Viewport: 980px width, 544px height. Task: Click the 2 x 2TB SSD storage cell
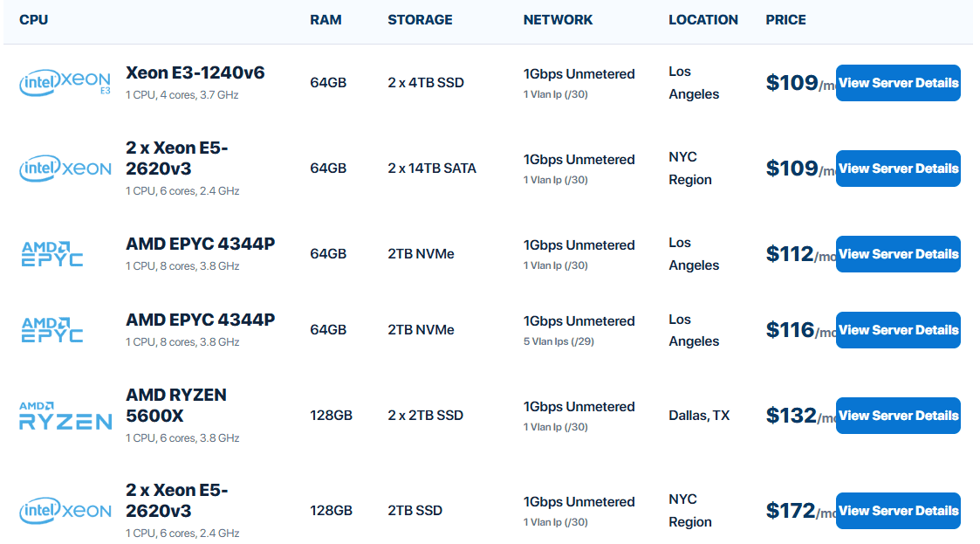(425, 415)
